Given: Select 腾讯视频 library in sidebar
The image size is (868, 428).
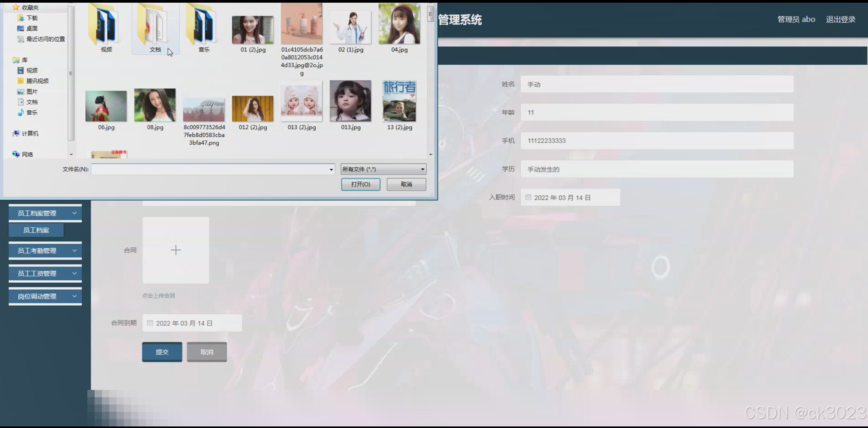Looking at the screenshot, I should point(37,81).
